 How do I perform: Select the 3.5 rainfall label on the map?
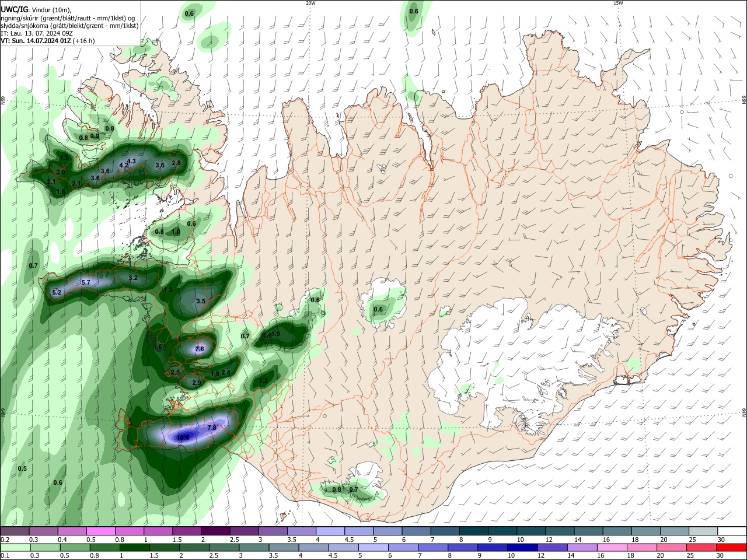[201, 301]
